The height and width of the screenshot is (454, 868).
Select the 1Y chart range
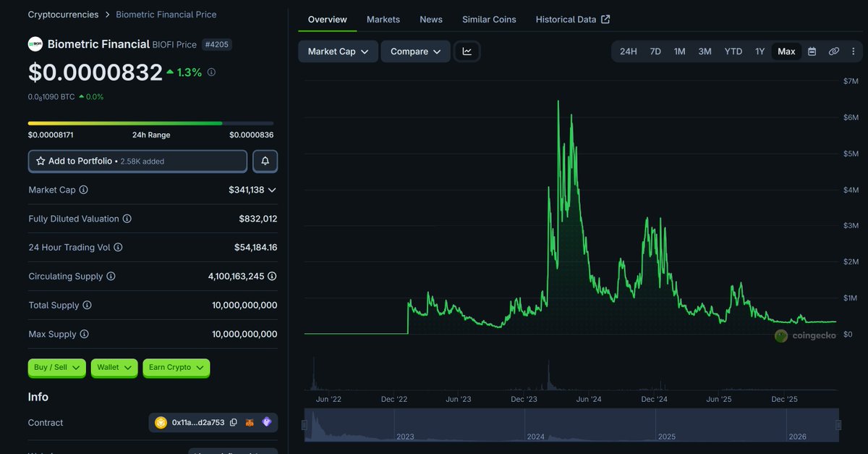(x=759, y=51)
